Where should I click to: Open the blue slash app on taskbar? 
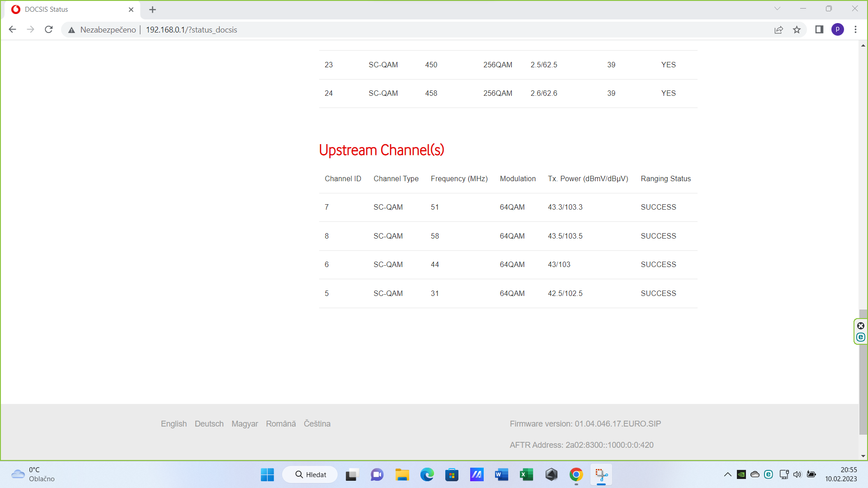[476, 474]
